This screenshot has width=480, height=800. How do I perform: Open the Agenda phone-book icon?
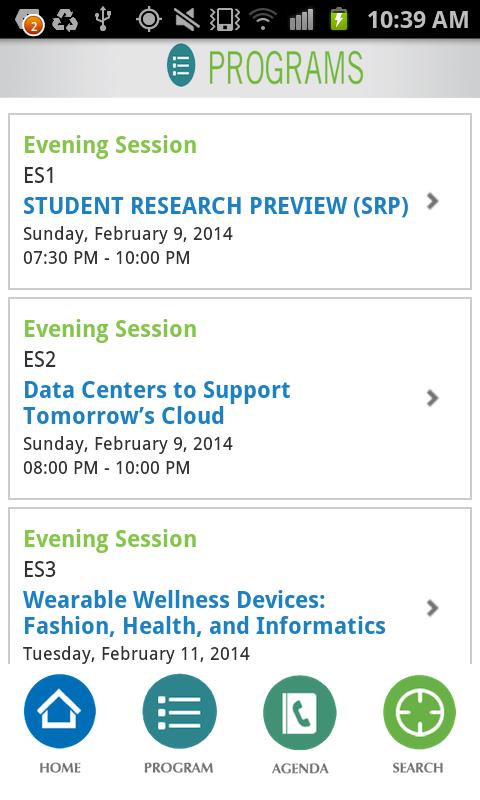[299, 712]
